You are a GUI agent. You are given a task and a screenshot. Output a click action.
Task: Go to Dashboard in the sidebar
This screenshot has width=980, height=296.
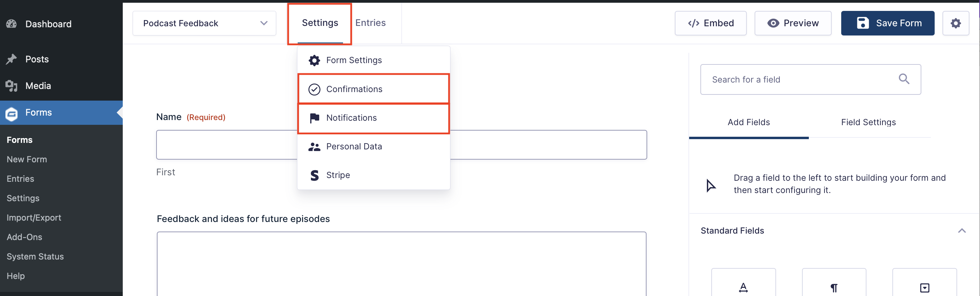point(61,24)
